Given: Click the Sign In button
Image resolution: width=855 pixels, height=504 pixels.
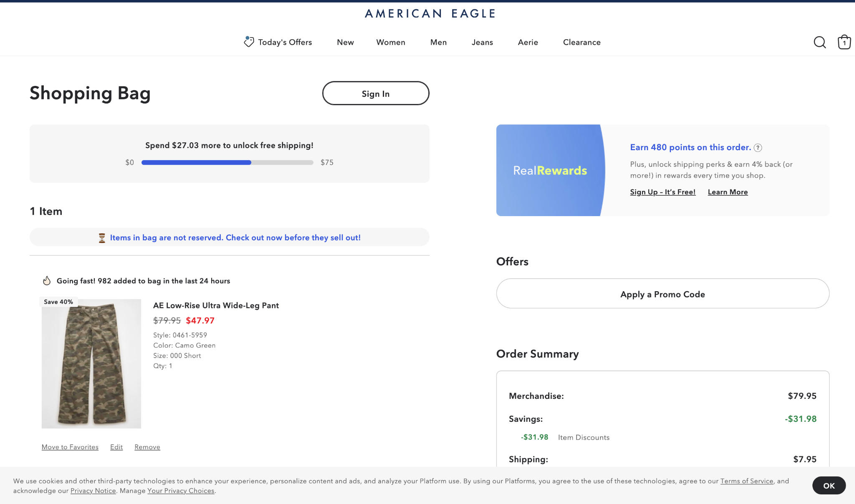Looking at the screenshot, I should [376, 93].
